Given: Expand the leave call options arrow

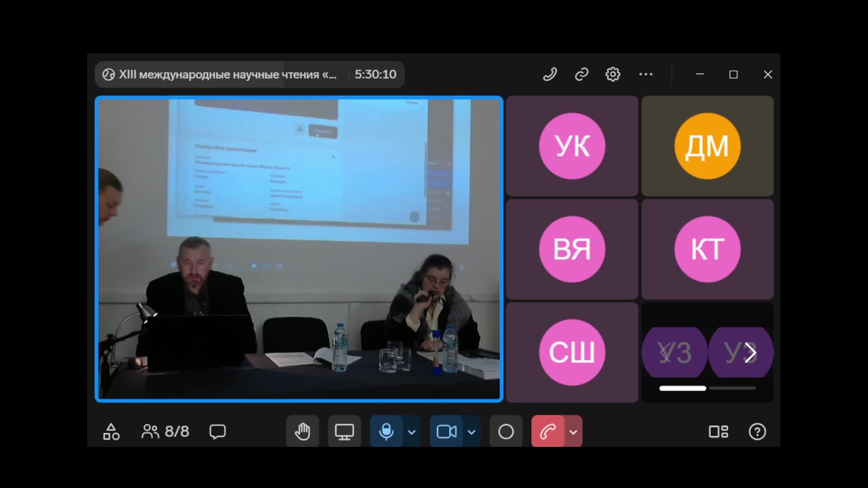Looking at the screenshot, I should [573, 432].
